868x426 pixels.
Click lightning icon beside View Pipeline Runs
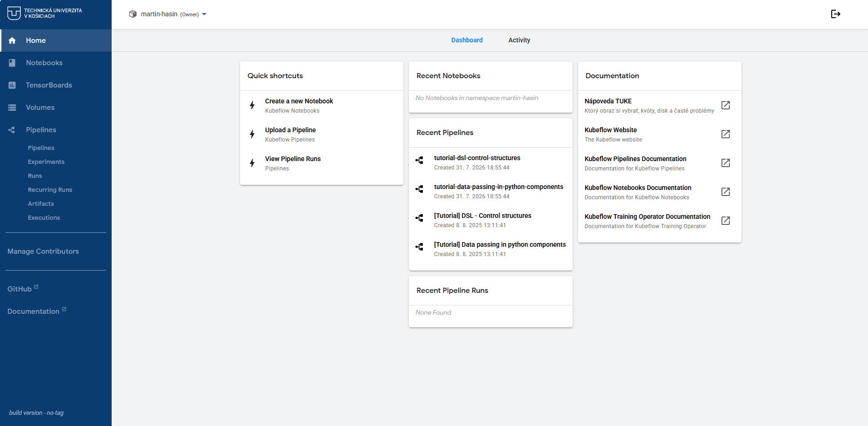coord(252,163)
